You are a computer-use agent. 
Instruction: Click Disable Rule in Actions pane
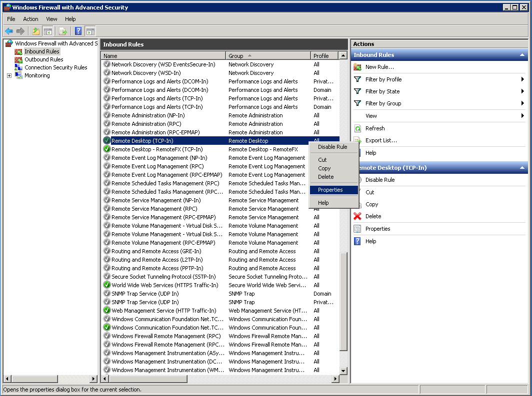(380, 180)
